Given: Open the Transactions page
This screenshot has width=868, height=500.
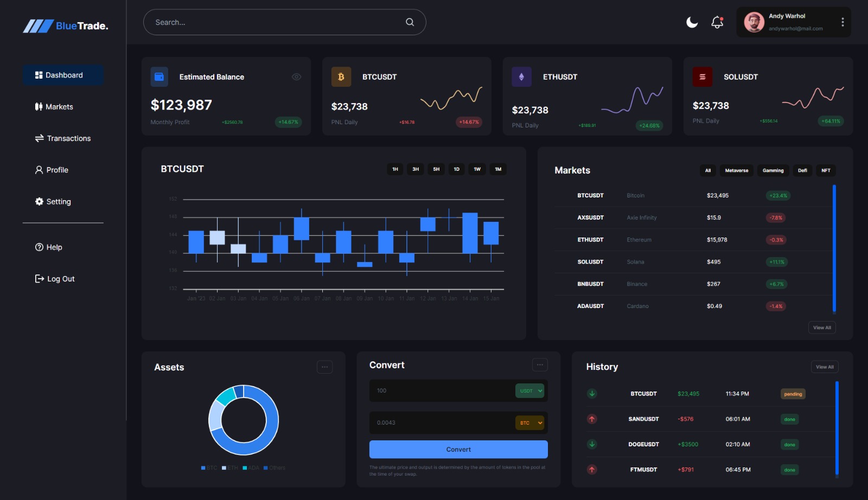Looking at the screenshot, I should pyautogui.click(x=63, y=138).
